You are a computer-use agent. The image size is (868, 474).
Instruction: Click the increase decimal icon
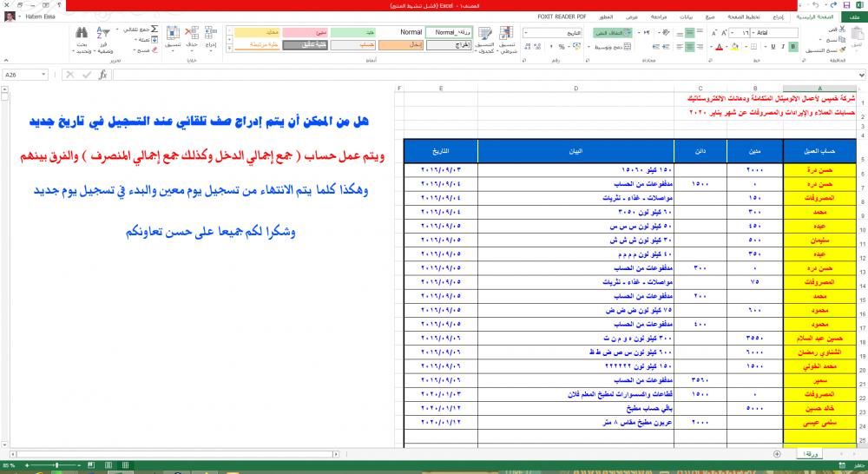(537, 47)
